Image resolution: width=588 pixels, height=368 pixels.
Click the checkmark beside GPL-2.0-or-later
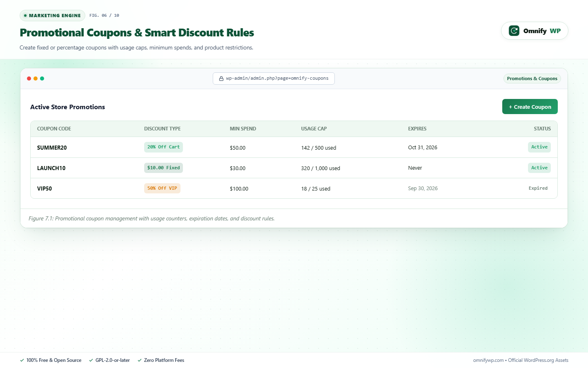point(91,360)
